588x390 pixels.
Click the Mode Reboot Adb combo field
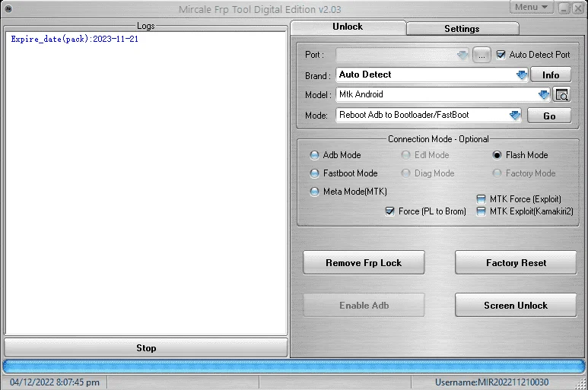point(428,115)
